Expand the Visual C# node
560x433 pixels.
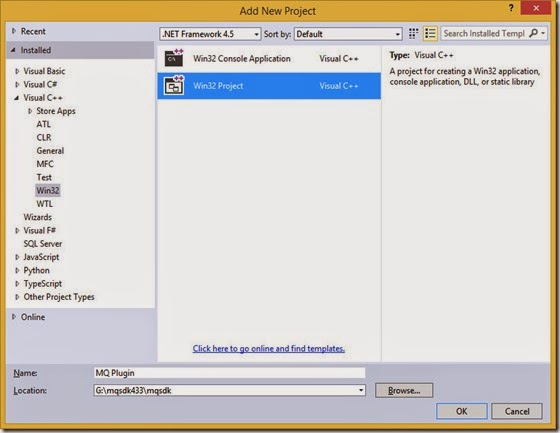(17, 84)
